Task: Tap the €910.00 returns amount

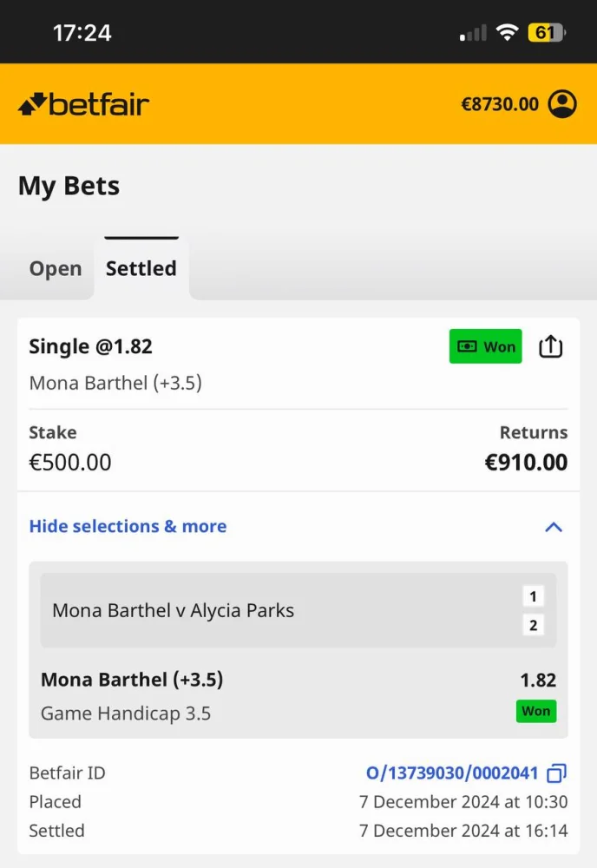Action: 526,462
